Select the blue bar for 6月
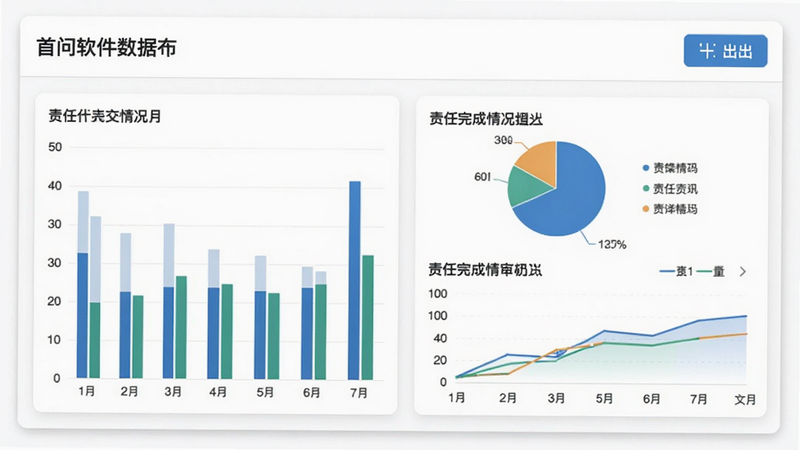 coord(307,334)
